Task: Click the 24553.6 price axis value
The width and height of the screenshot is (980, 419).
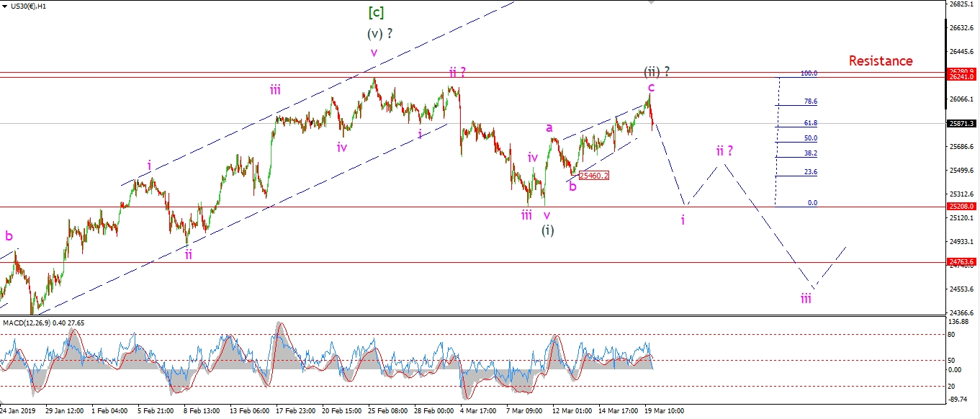Action: [x=962, y=289]
